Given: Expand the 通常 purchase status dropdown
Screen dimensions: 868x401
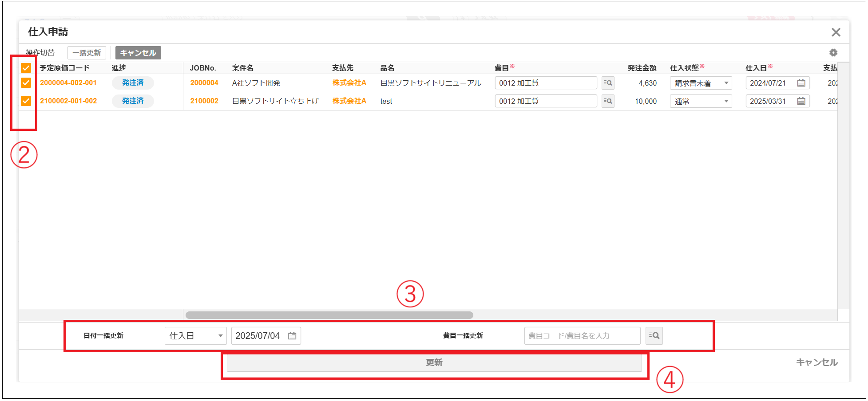Looking at the screenshot, I should coord(701,101).
